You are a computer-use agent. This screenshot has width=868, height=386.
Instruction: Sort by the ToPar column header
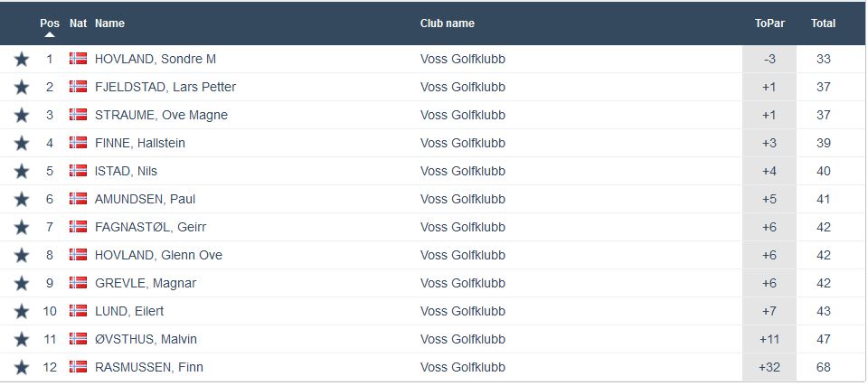click(769, 24)
